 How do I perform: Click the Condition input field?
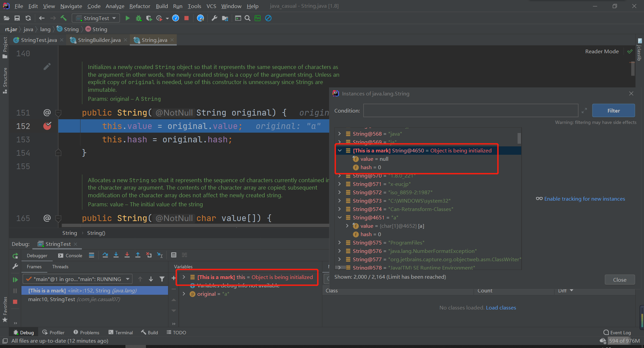click(x=471, y=111)
